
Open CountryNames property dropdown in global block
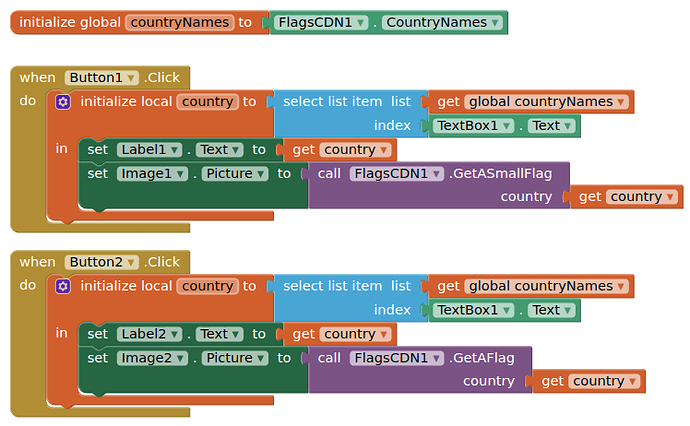tap(442, 22)
